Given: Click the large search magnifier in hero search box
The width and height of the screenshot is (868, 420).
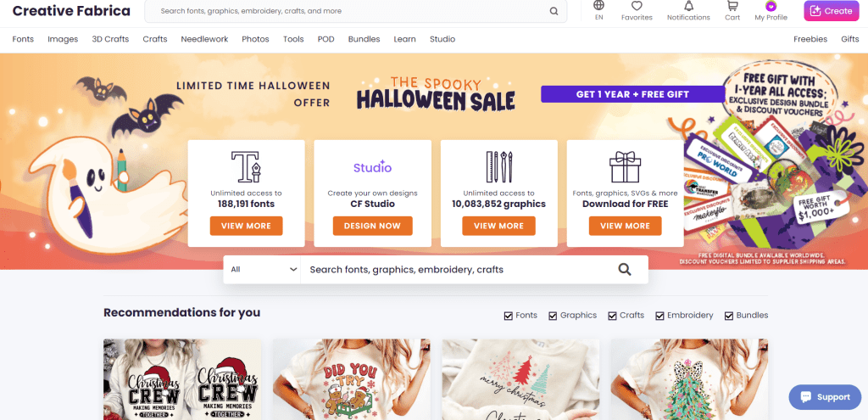Looking at the screenshot, I should click(x=625, y=269).
